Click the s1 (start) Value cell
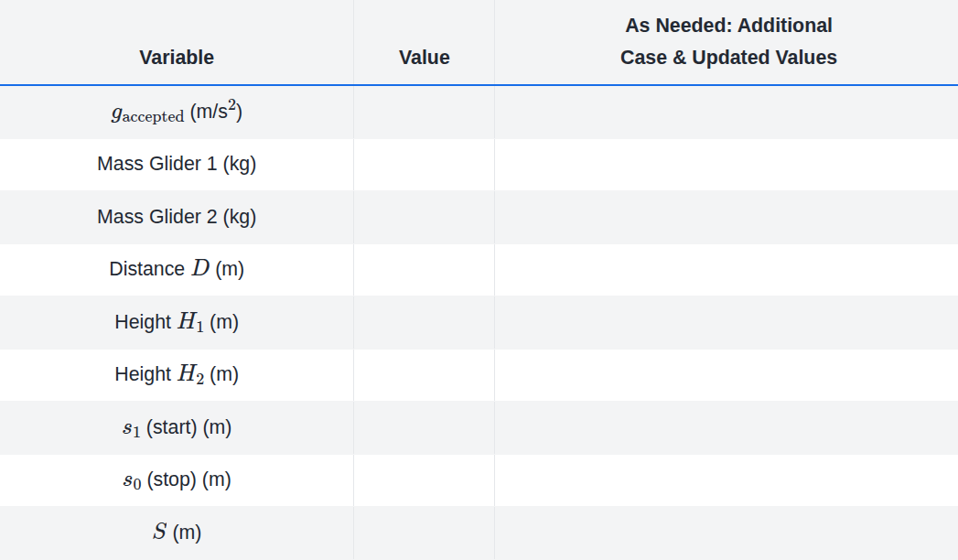The height and width of the screenshot is (560, 958). 424,427
